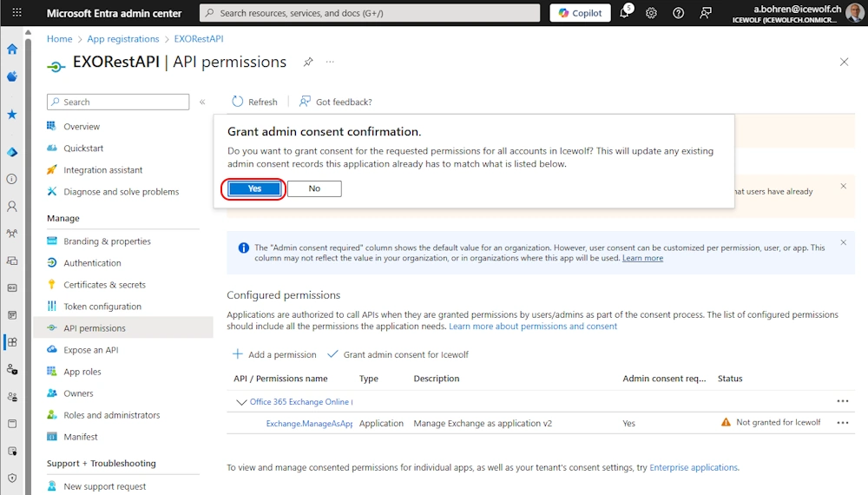The width and height of the screenshot is (868, 495).
Task: Open Certificates & secrets menu item
Action: (x=104, y=285)
